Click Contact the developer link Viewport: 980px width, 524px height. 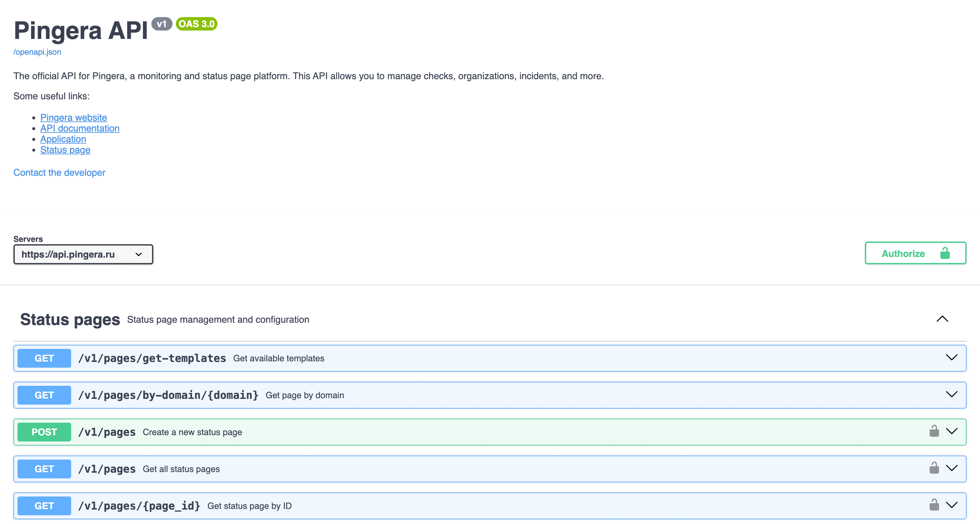[59, 173]
